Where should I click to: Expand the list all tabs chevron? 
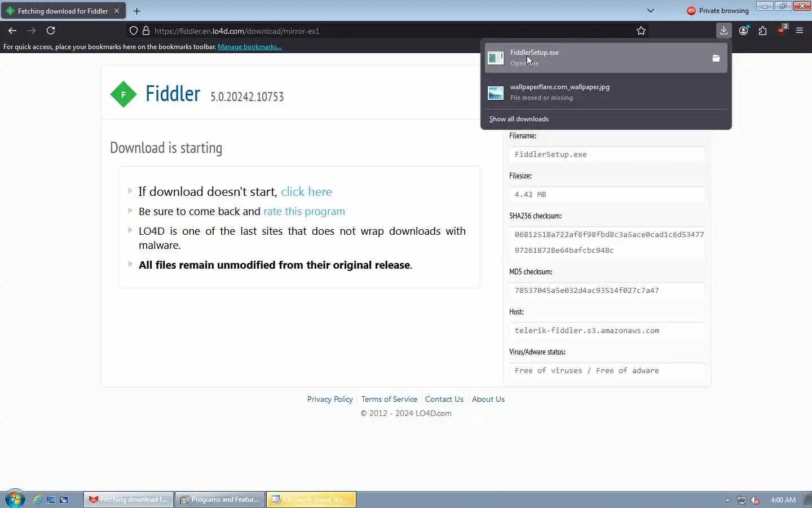(x=650, y=11)
